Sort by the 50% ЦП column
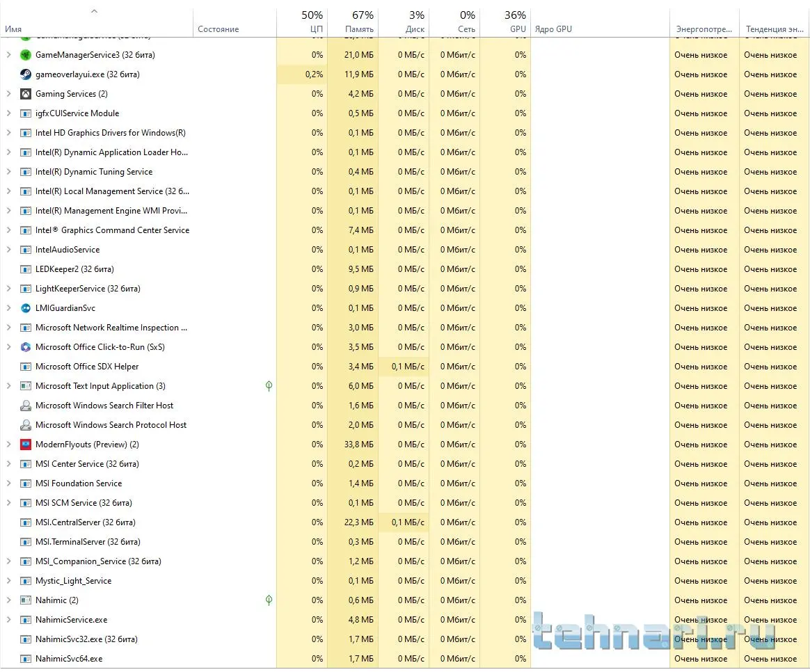 pos(302,23)
